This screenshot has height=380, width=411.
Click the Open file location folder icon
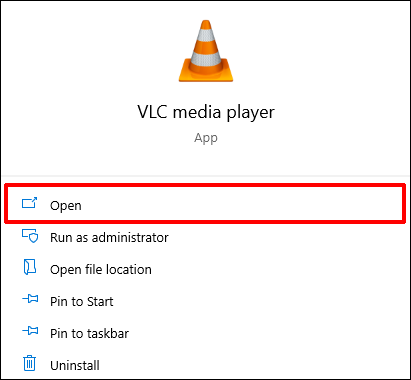(x=30, y=267)
